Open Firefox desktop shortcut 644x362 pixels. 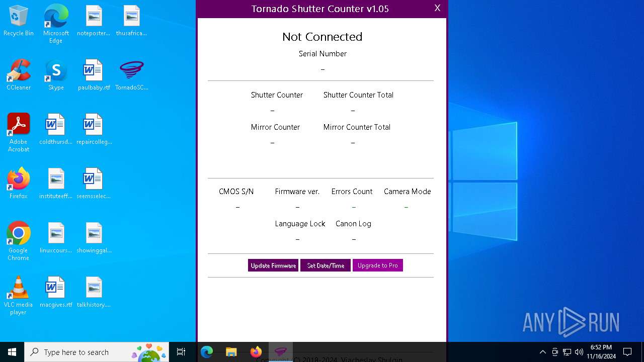pyautogui.click(x=19, y=184)
